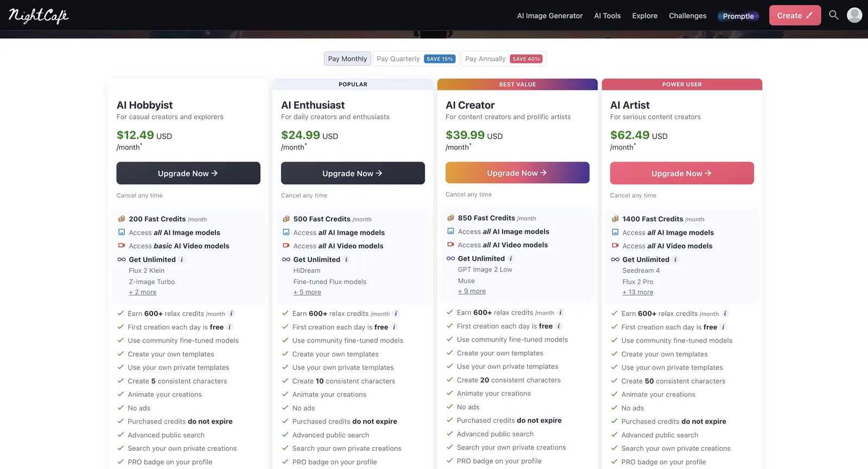Click info icon for Enthusiast relax credits
The height and width of the screenshot is (469, 868).
click(395, 313)
